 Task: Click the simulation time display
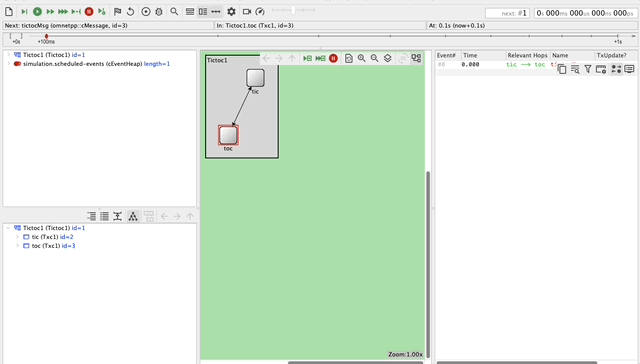pos(585,13)
